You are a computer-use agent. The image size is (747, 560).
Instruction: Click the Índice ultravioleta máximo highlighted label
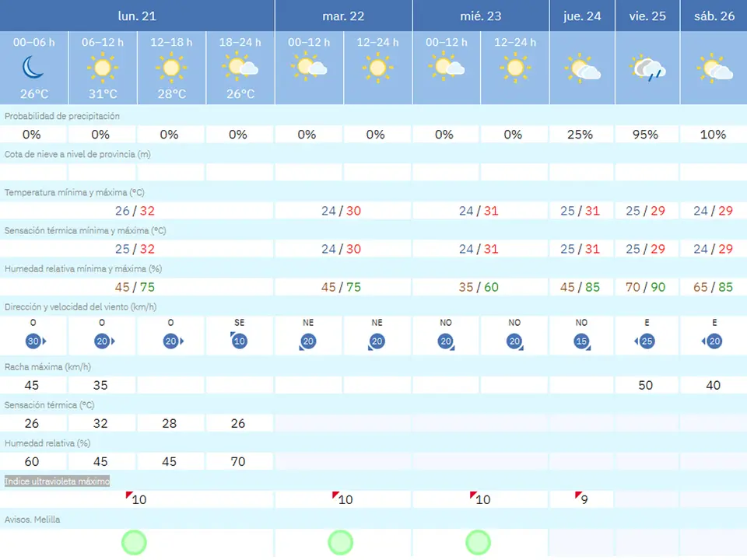coord(57,481)
